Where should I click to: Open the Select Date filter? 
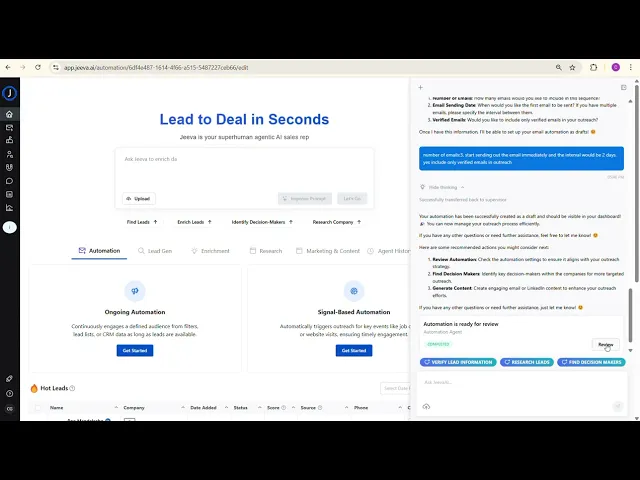pos(395,388)
